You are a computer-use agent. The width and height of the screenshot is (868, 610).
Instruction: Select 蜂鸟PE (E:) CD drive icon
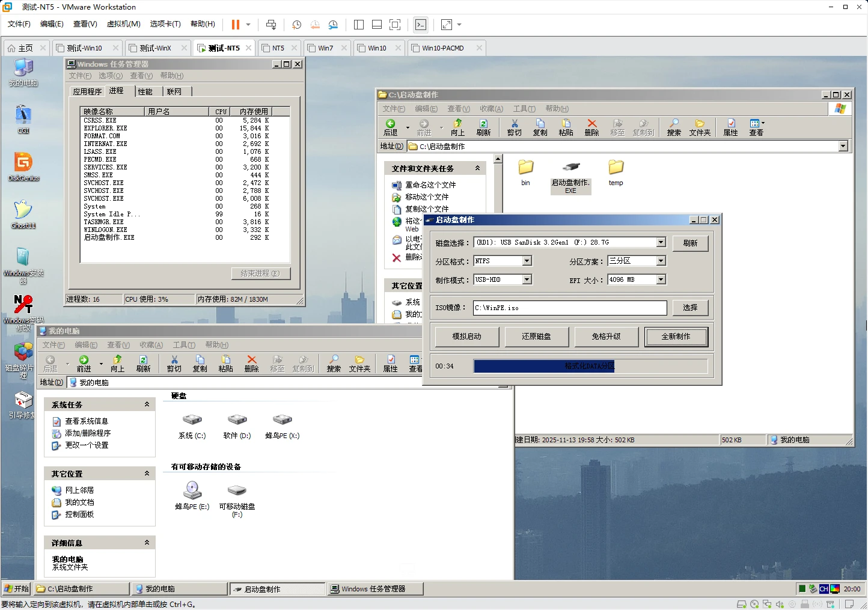192,496
